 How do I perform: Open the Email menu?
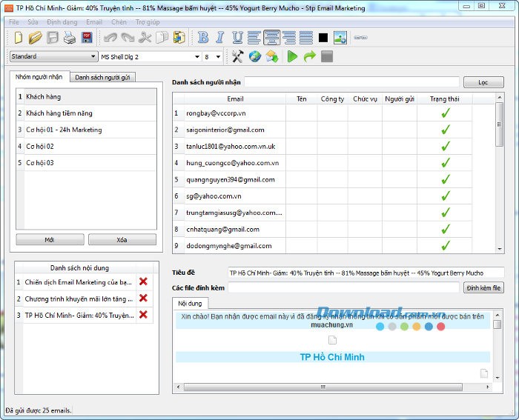tap(94, 22)
